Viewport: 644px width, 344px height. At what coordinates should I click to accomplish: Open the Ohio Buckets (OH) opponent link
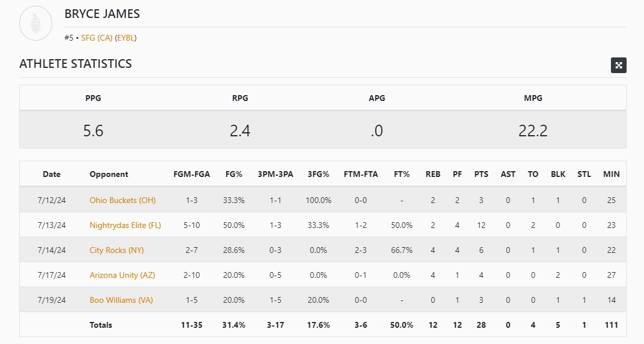pos(122,200)
